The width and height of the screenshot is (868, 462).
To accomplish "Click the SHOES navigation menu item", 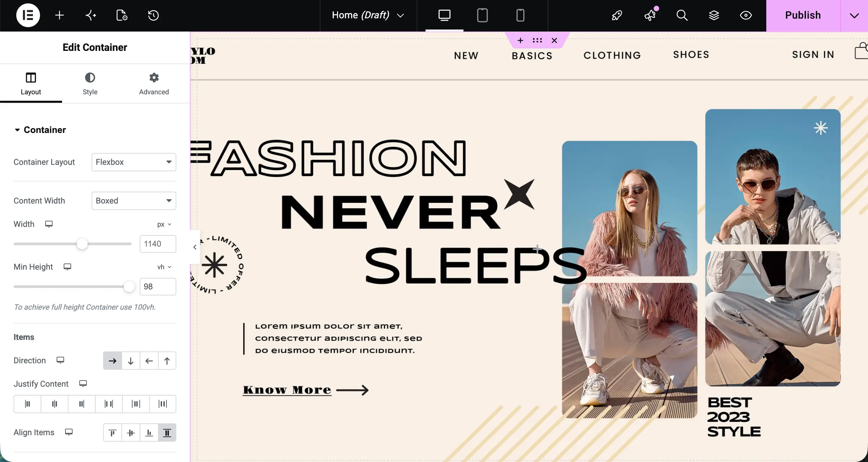I will (x=691, y=54).
